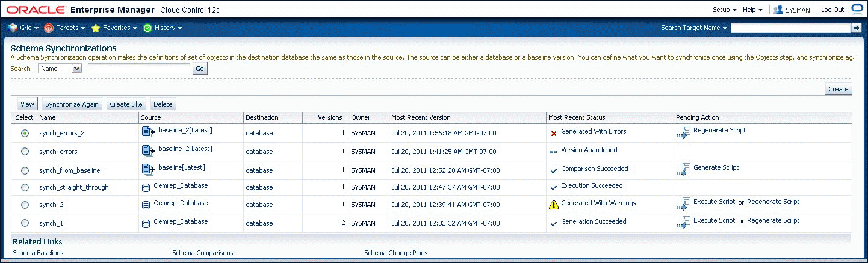Open the Help menu
The image size is (868, 263).
(752, 10)
